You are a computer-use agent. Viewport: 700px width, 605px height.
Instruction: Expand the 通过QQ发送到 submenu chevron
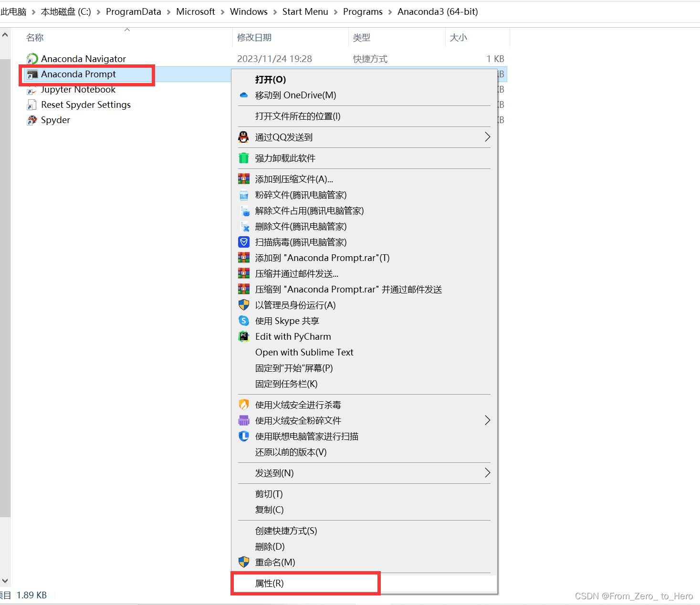point(487,137)
